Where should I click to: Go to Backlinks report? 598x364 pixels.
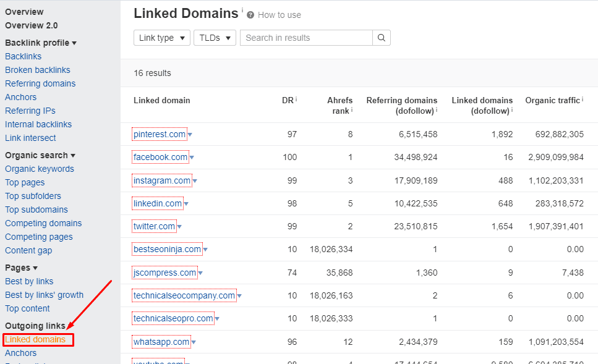[x=23, y=56]
